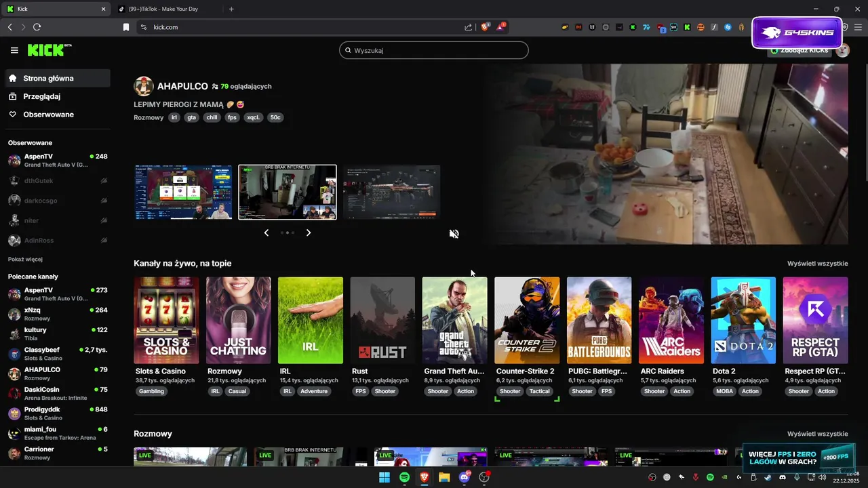868x488 pixels.
Task: Click the Windows Start button
Action: click(384, 477)
